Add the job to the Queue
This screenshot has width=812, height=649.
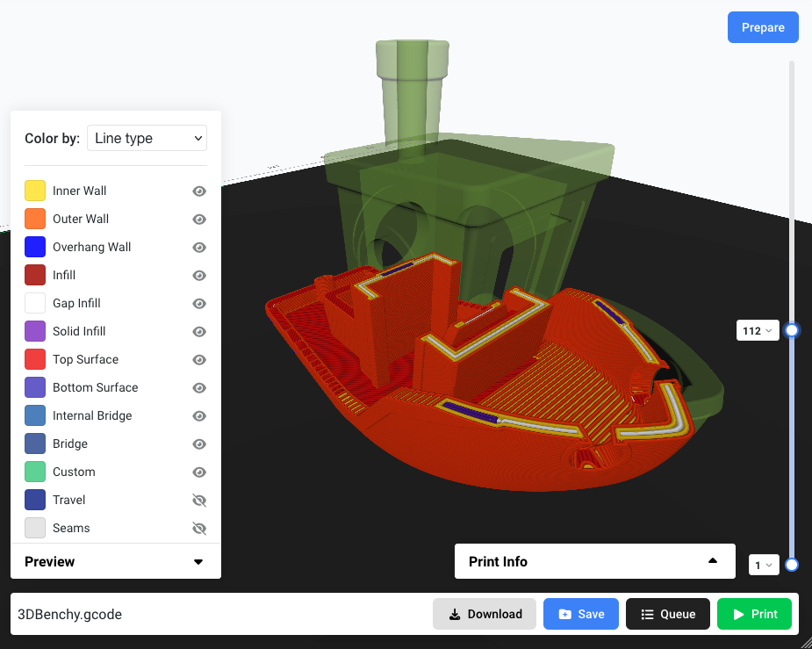pyautogui.click(x=668, y=614)
